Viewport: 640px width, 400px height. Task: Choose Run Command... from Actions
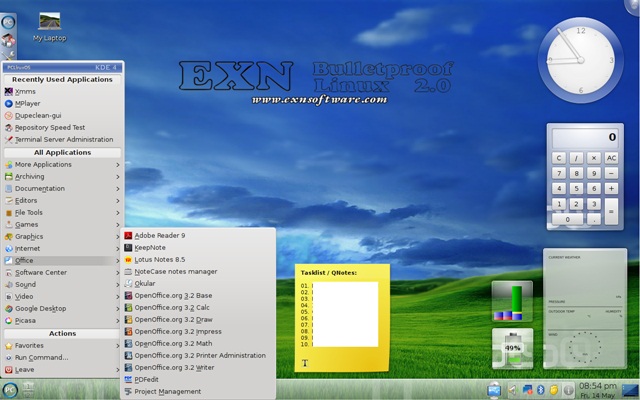pyautogui.click(x=62, y=357)
